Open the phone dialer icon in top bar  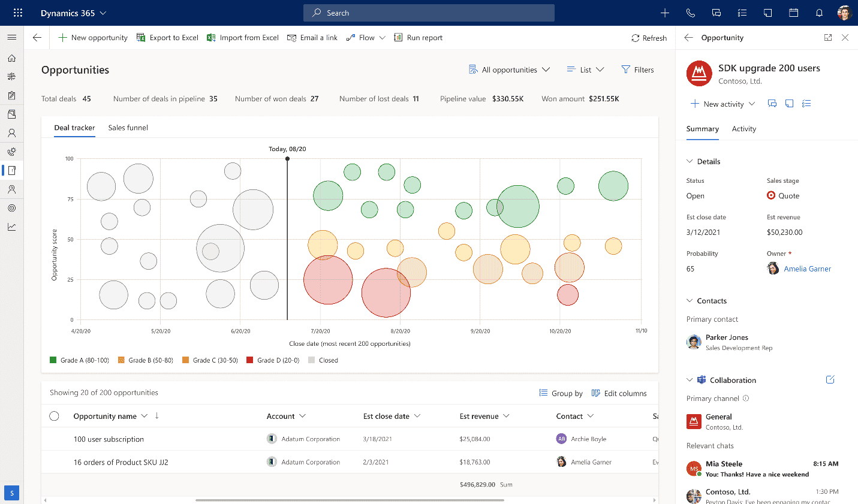point(690,13)
